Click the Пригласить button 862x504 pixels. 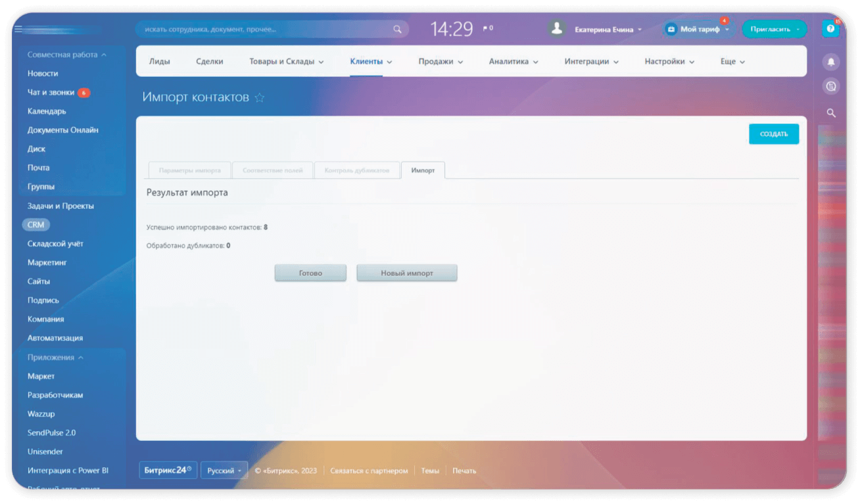click(x=775, y=29)
